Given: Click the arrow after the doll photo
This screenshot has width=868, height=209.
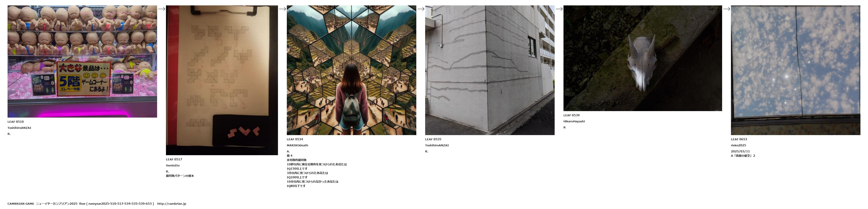Looking at the screenshot, I should (161, 9).
